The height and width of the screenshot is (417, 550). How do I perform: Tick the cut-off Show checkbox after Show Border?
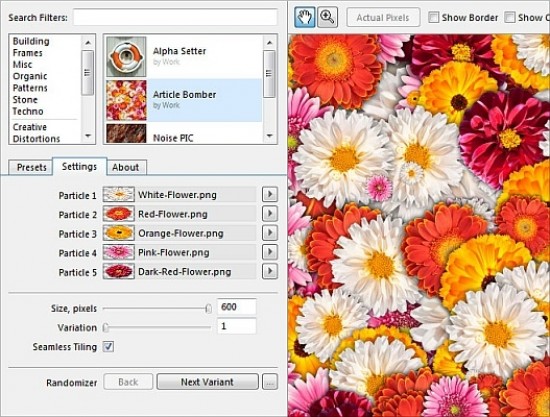pos(510,17)
